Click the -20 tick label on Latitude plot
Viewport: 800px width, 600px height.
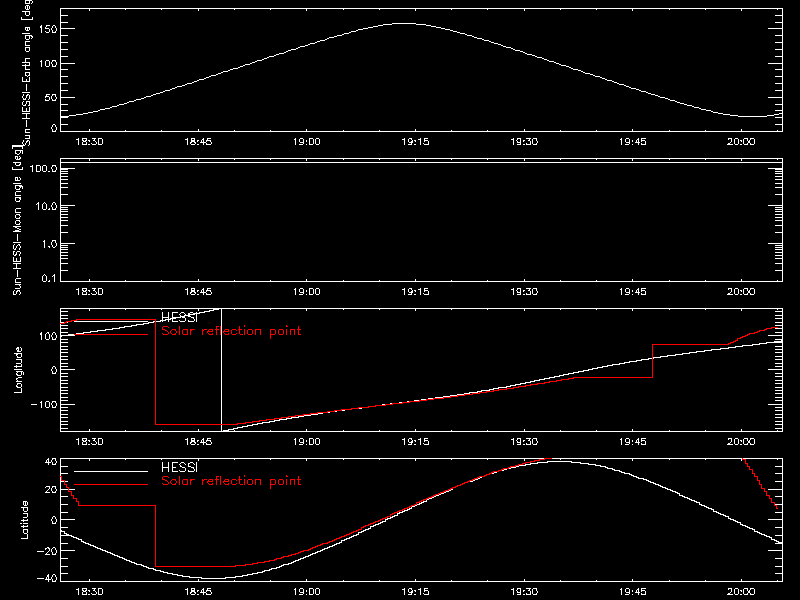47,551
